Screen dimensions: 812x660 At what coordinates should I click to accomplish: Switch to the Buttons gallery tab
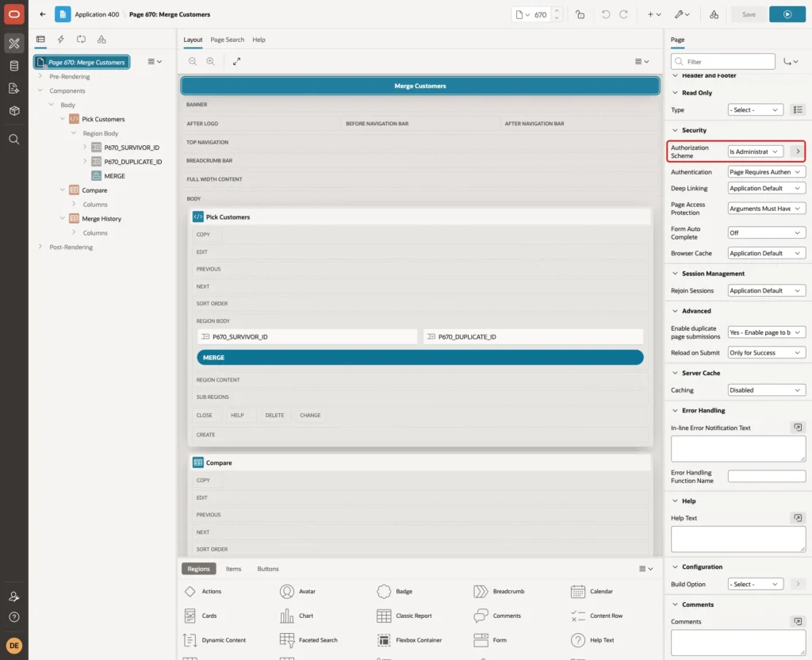[268, 568]
